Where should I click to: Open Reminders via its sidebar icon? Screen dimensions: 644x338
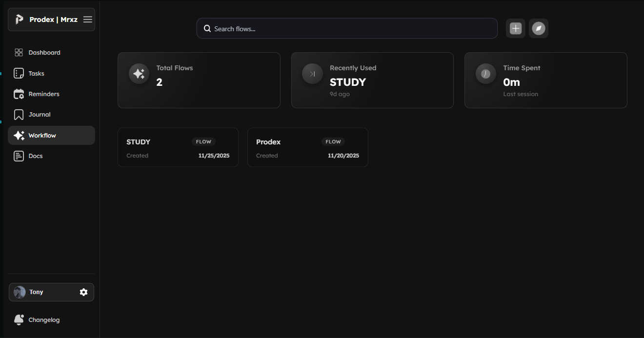[x=19, y=94]
